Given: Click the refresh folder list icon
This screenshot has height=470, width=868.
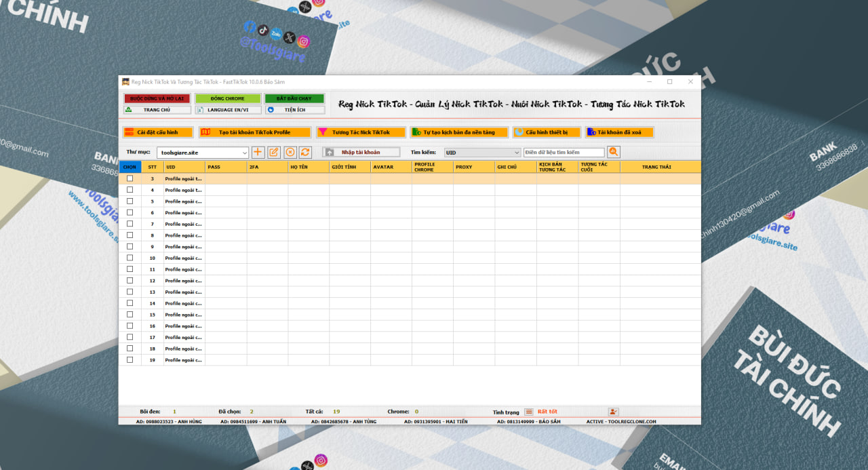Looking at the screenshot, I should (305, 153).
